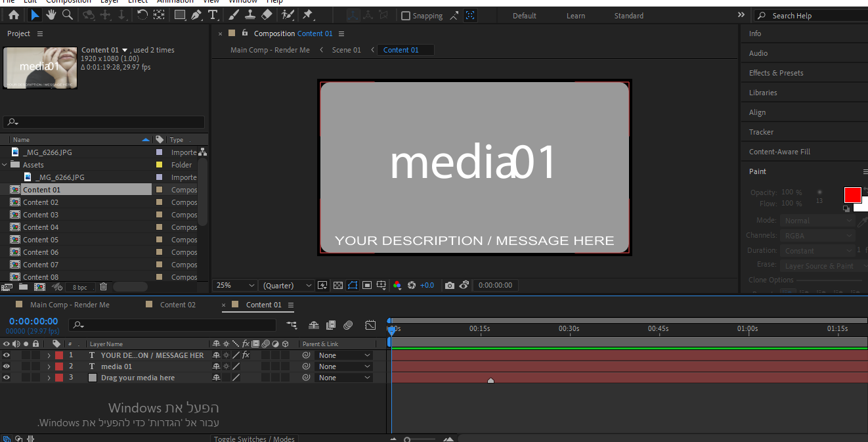Click the Home icon in toolbar
The height and width of the screenshot is (442, 868).
(14, 15)
